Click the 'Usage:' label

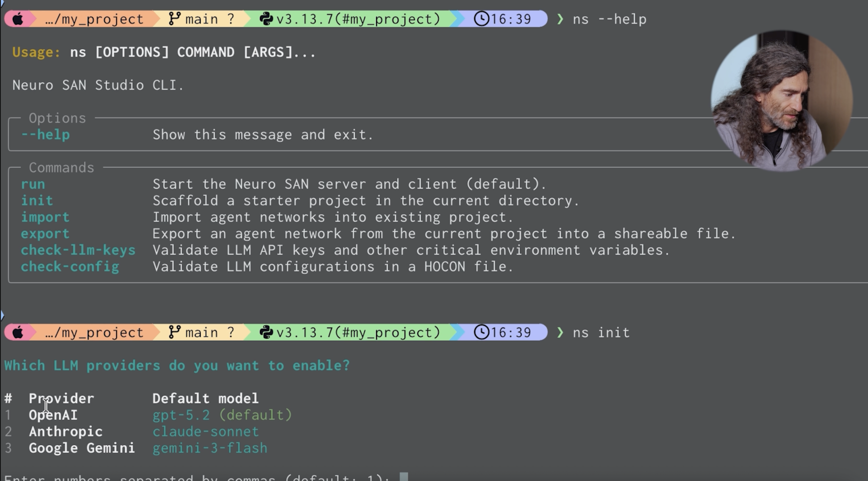click(36, 52)
